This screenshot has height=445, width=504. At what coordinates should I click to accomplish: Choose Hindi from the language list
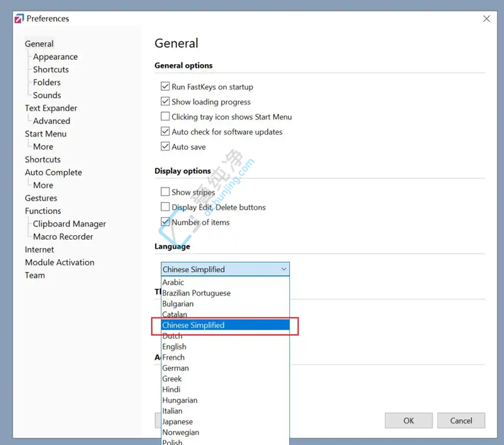pos(225,390)
